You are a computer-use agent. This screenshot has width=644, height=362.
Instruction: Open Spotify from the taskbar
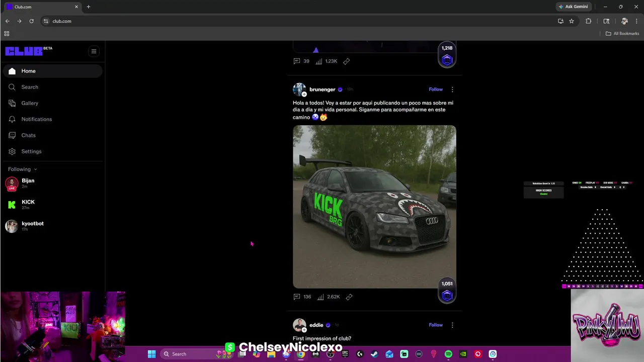pyautogui.click(x=448, y=354)
